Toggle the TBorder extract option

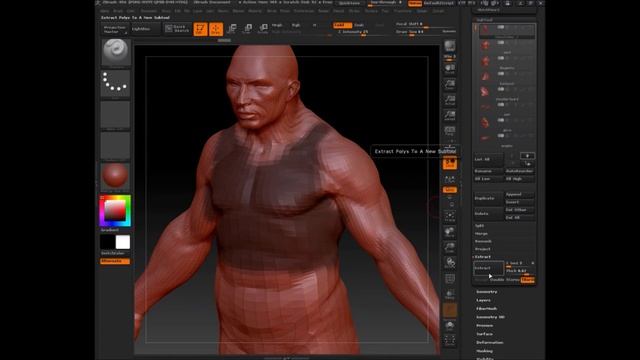coord(527,280)
